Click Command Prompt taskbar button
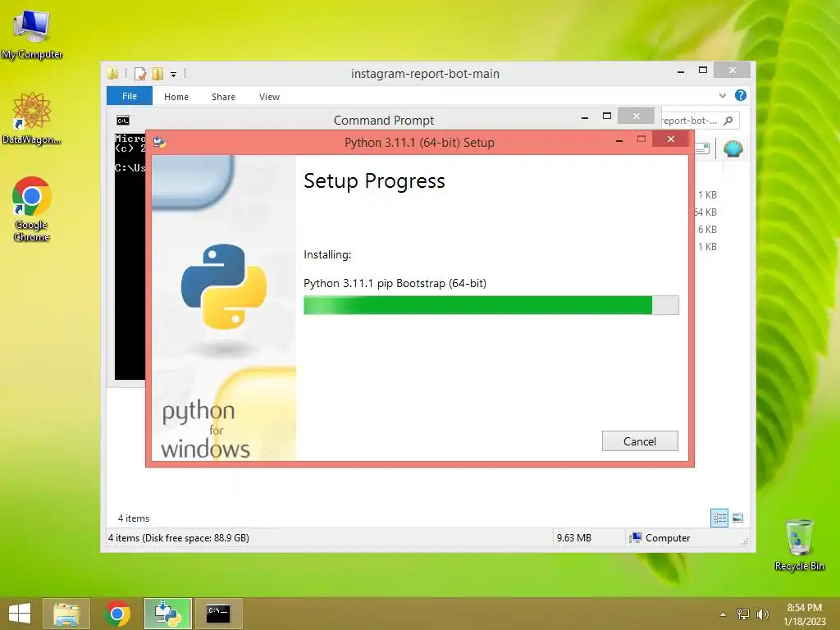This screenshot has width=840, height=630. (x=218, y=614)
